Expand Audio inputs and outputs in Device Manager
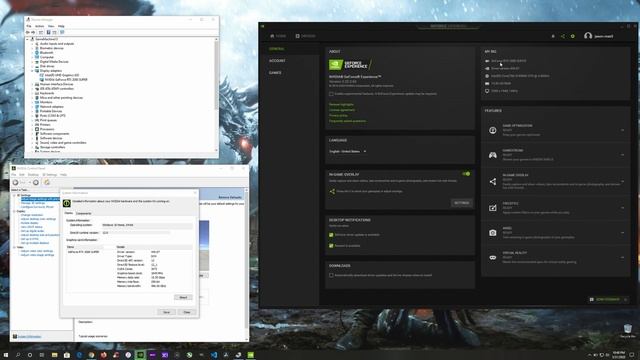Viewport: 640px width, 360px height. pyautogui.click(x=32, y=44)
